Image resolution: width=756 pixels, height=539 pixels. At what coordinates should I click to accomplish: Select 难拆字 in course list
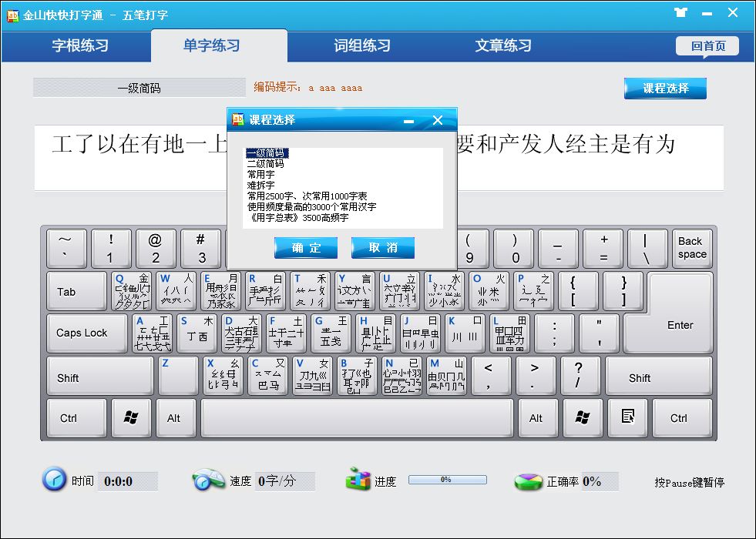click(x=260, y=185)
